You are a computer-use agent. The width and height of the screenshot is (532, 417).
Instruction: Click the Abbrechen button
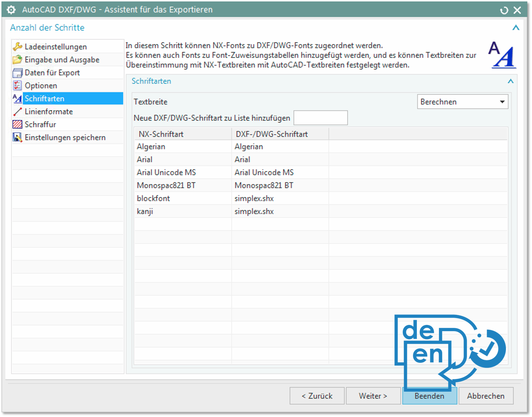tap(486, 396)
